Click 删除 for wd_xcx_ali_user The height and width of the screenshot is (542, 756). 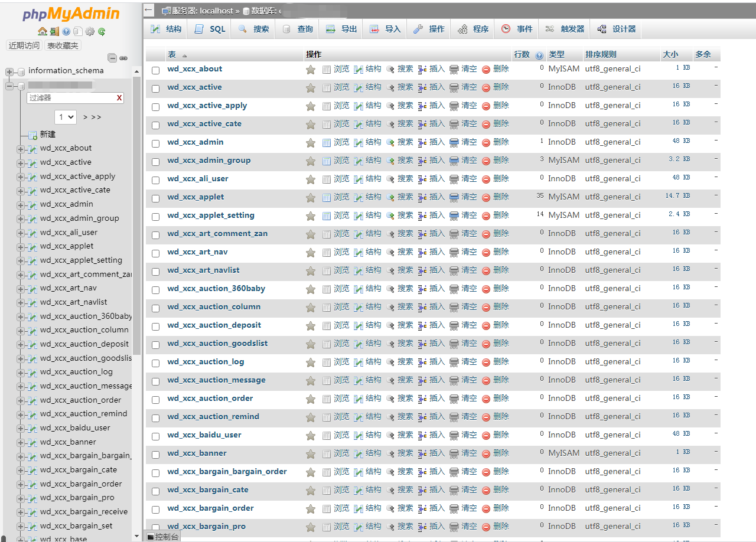click(496, 179)
